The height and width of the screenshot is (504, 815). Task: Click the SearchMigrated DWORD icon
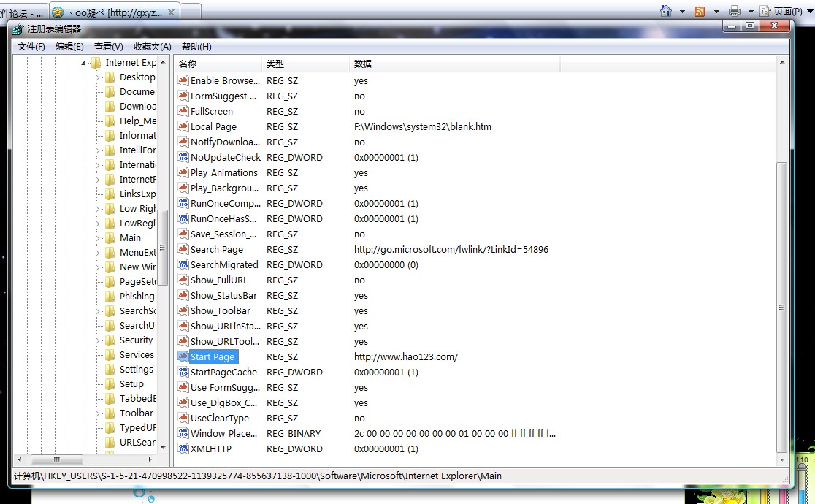pos(183,264)
